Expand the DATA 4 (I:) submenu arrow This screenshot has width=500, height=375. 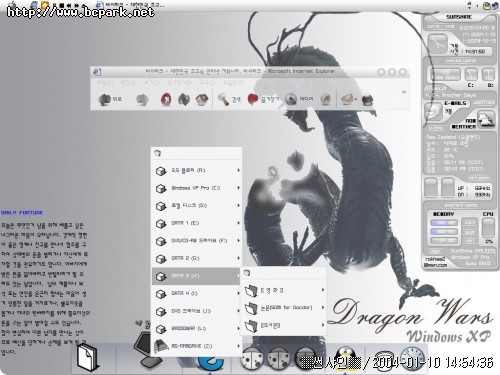239,293
